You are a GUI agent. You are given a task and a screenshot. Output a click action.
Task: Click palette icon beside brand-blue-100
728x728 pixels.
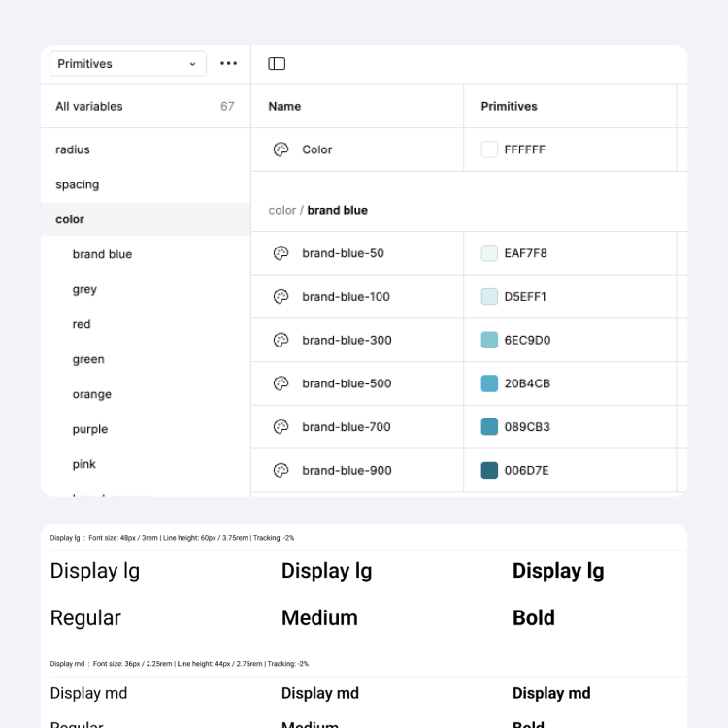tap(281, 297)
